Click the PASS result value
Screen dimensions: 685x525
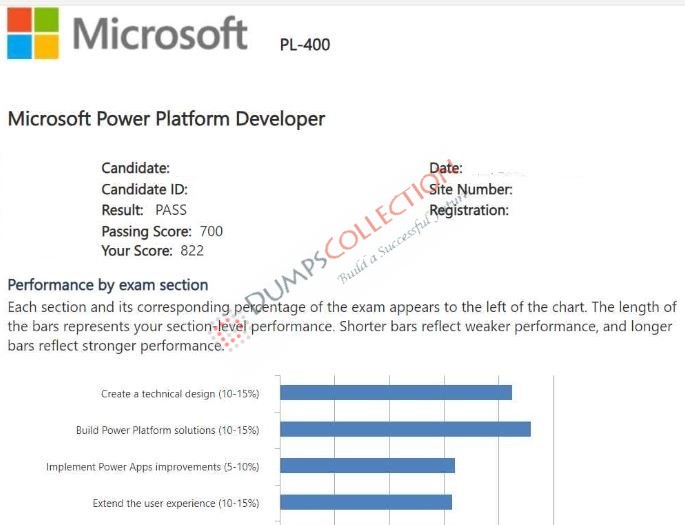pos(171,210)
